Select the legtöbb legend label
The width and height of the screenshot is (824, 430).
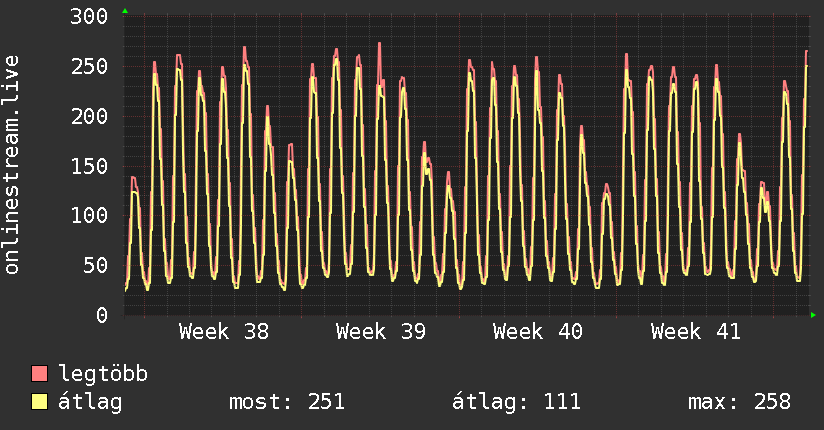click(103, 374)
